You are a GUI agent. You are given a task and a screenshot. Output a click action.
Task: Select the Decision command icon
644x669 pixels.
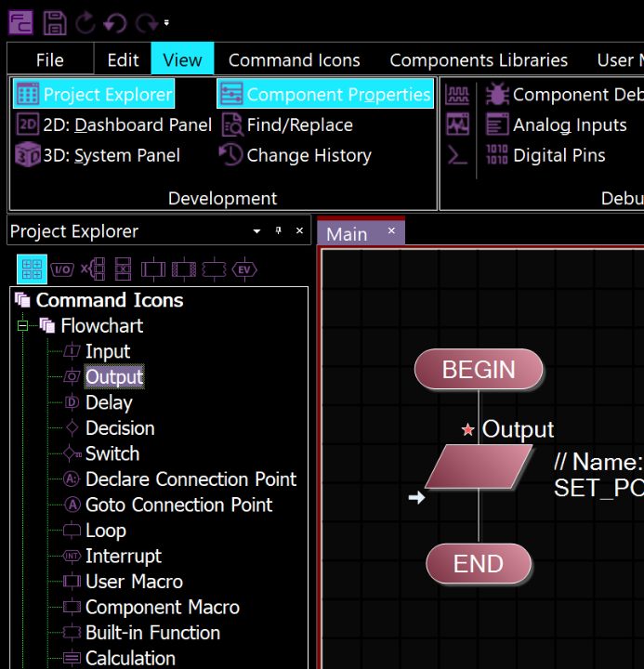[120, 428]
